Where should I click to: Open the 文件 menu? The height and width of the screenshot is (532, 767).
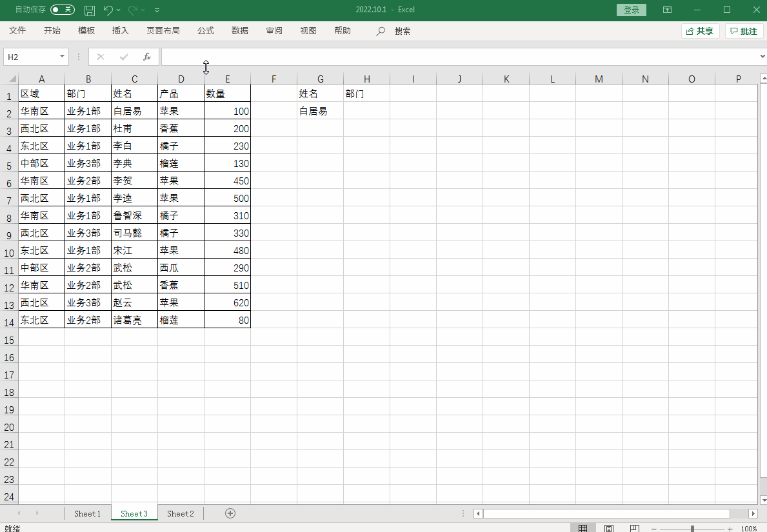(x=17, y=31)
